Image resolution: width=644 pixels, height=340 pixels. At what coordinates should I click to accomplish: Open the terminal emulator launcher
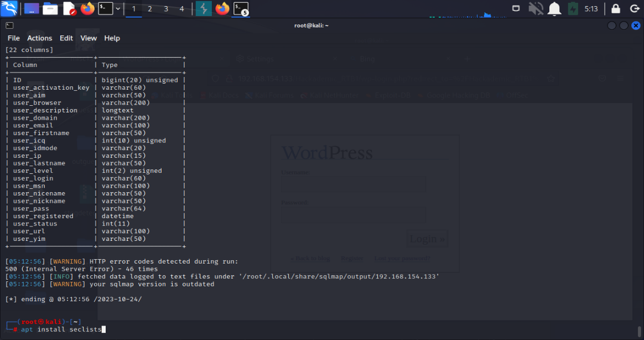click(105, 9)
